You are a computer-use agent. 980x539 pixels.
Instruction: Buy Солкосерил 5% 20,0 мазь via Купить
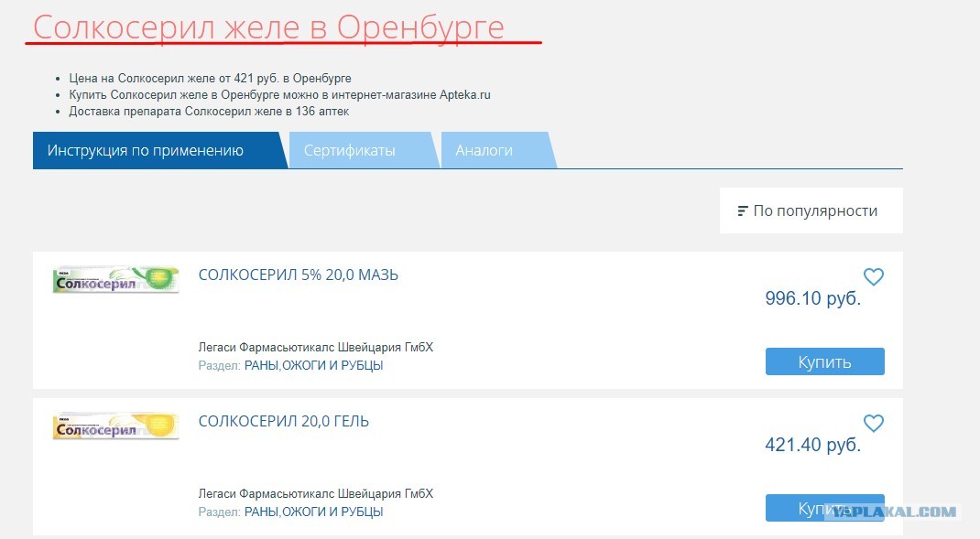[824, 361]
